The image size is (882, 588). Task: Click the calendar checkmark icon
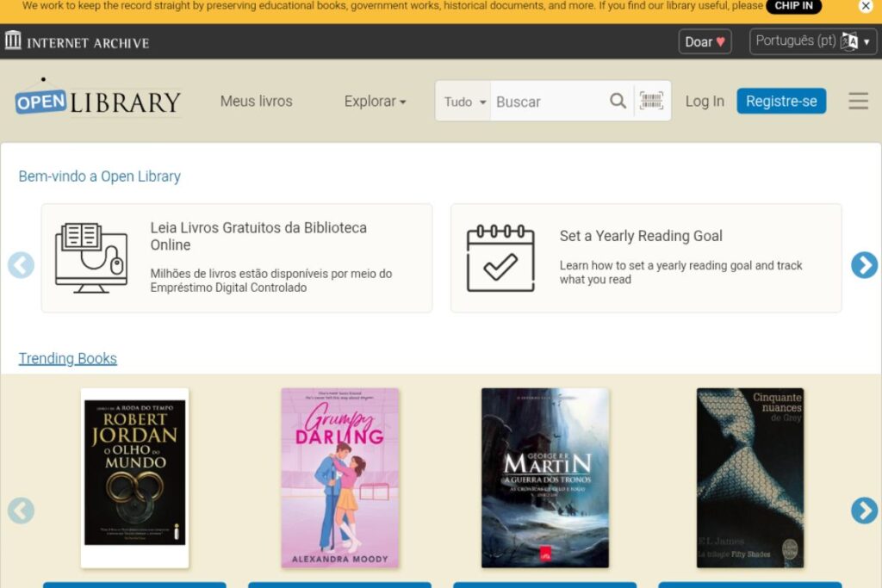pos(500,258)
